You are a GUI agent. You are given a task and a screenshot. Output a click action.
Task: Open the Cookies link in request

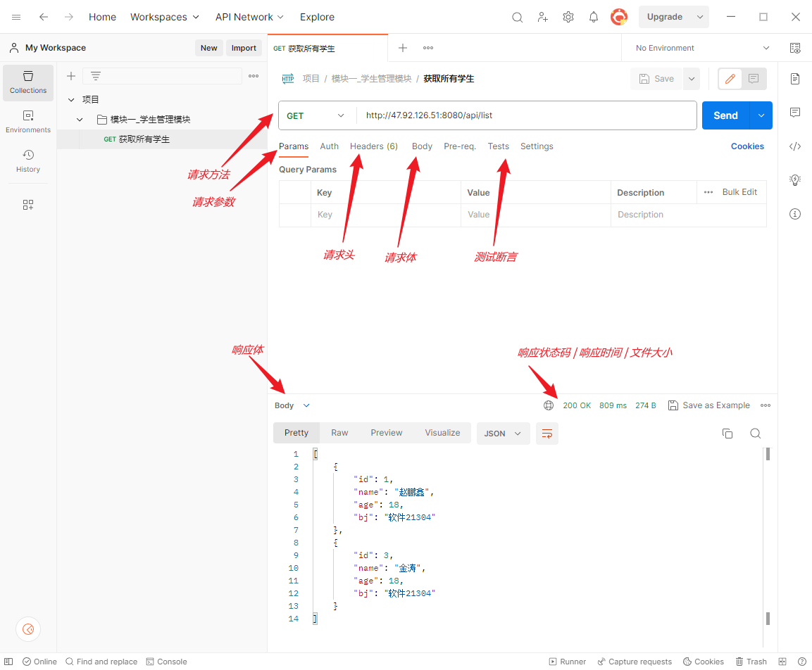coord(747,146)
